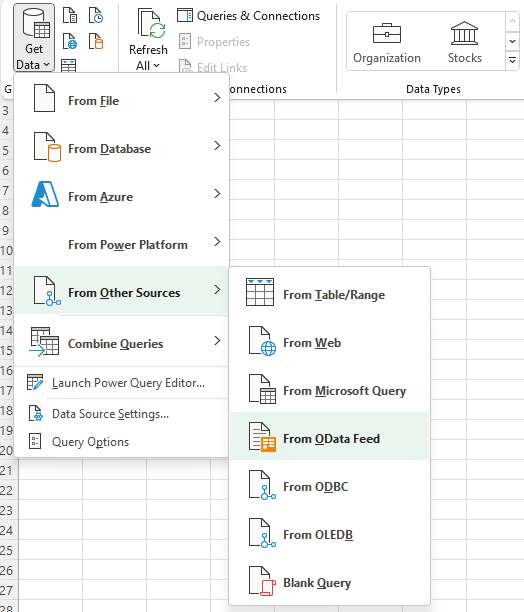Select From OData Feed
Viewport: 524px width, 612px height.
click(330, 436)
